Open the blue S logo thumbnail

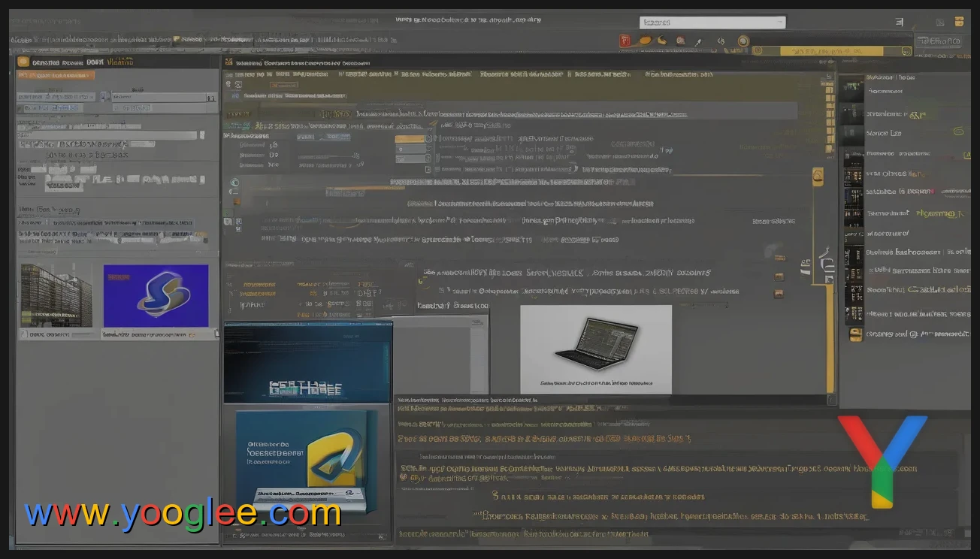click(156, 295)
